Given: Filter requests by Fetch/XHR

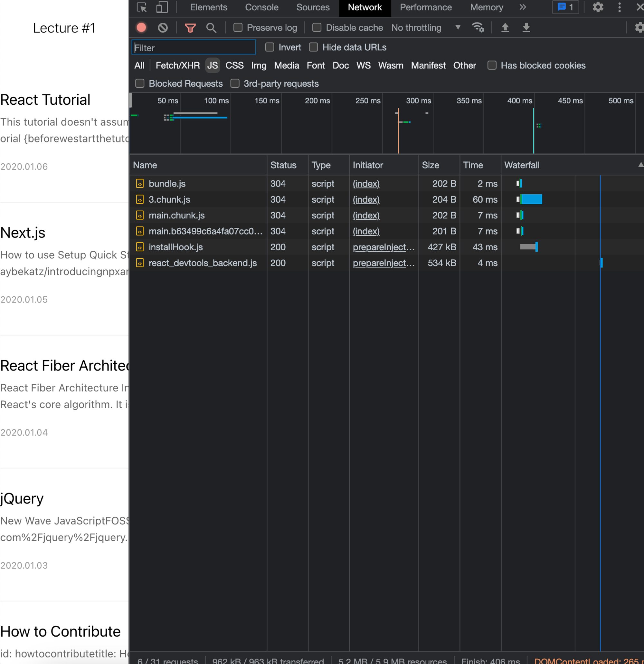Looking at the screenshot, I should (x=177, y=65).
